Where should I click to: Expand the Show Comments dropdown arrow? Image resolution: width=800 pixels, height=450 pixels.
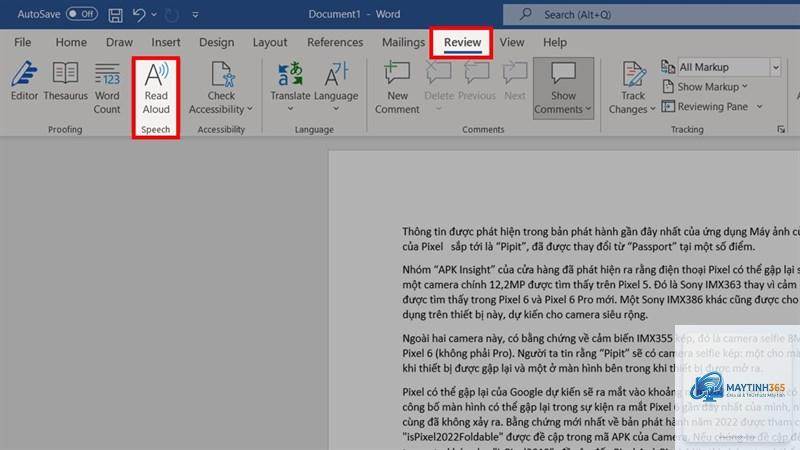(x=588, y=109)
